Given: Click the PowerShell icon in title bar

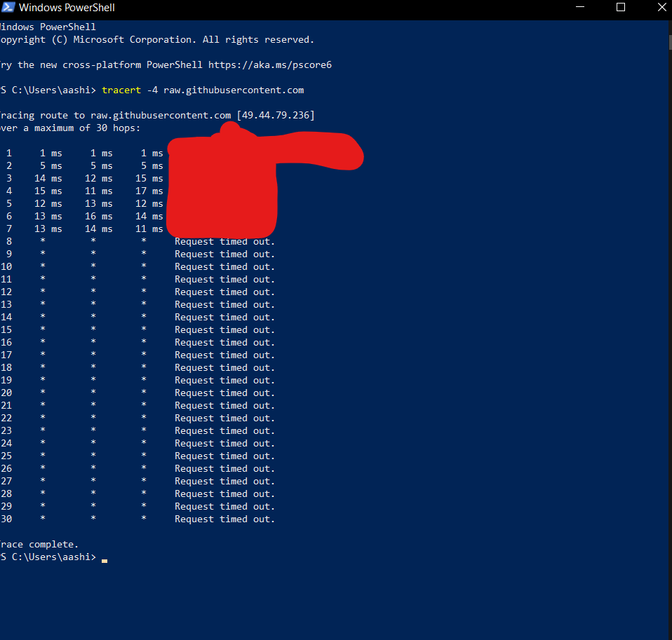Looking at the screenshot, I should coord(8,7).
